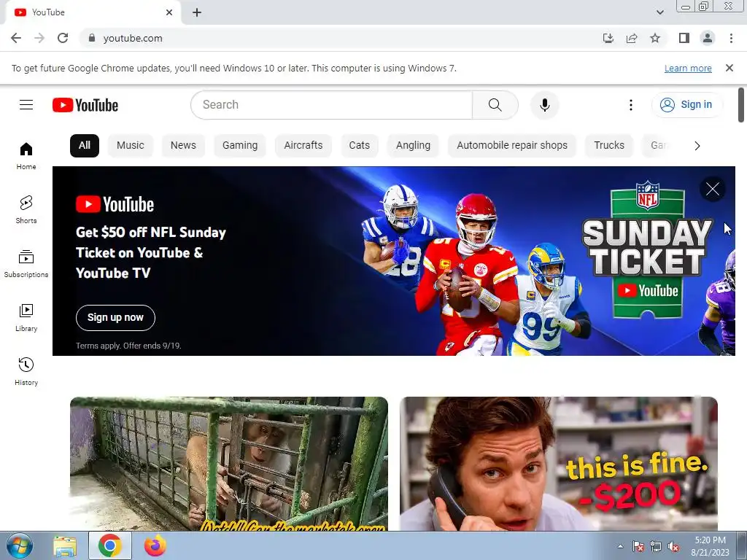Open the Chrome profile avatar
Image resolution: width=747 pixels, height=560 pixels.
click(x=708, y=38)
